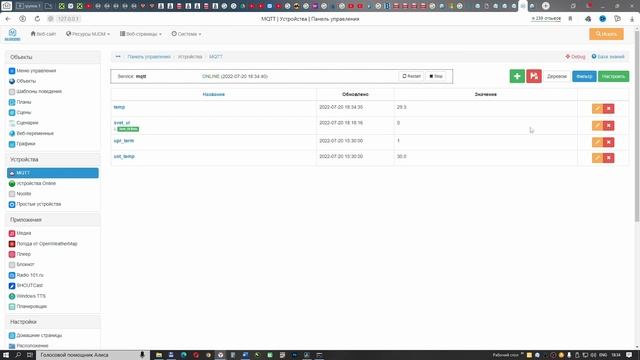This screenshot has height=360, width=640.
Task: Edit the ust_temp row with pencil icon
Action: [598, 158]
